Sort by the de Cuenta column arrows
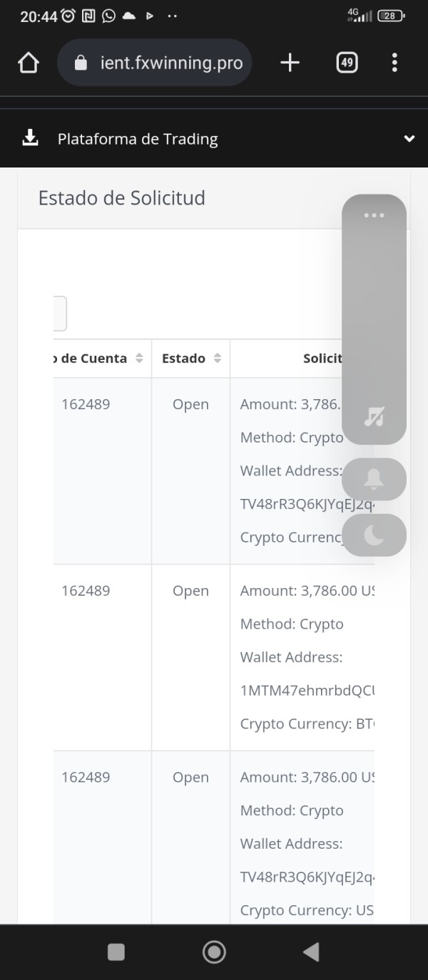Image resolution: width=428 pixels, height=980 pixels. [139, 359]
